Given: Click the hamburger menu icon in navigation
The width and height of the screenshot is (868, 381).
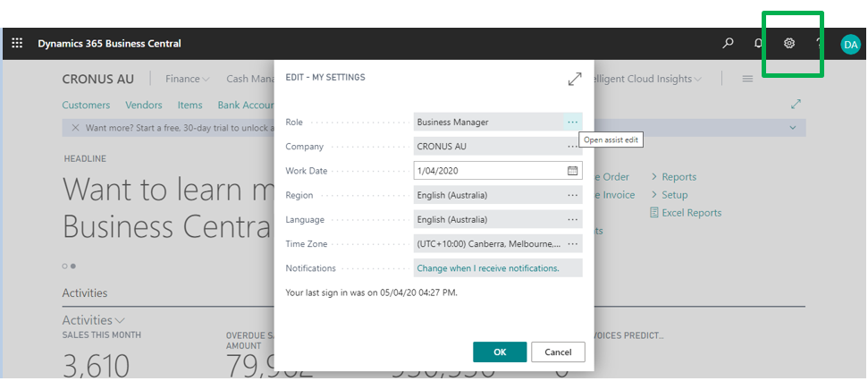Looking at the screenshot, I should 747,79.
